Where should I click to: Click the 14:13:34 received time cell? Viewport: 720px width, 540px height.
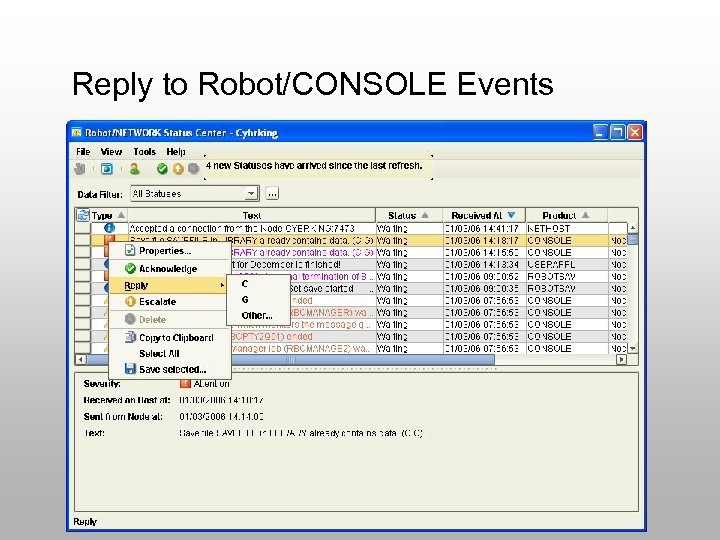point(484,264)
